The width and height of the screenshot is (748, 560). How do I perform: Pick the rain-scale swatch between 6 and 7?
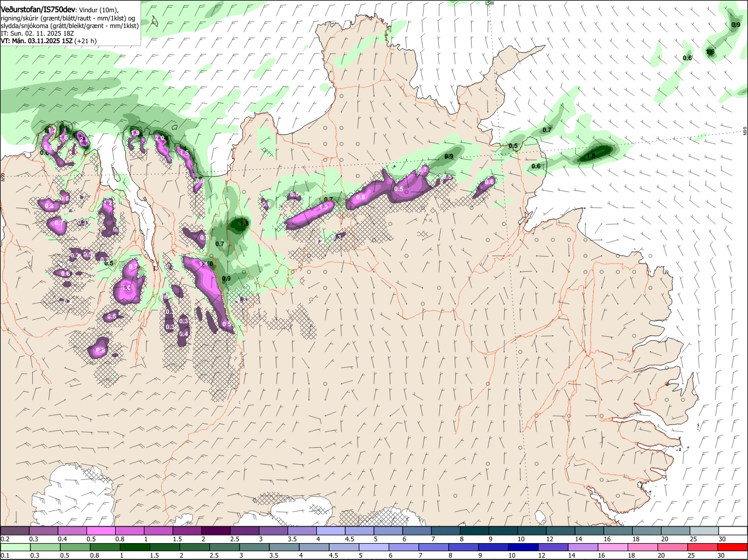[x=403, y=547]
